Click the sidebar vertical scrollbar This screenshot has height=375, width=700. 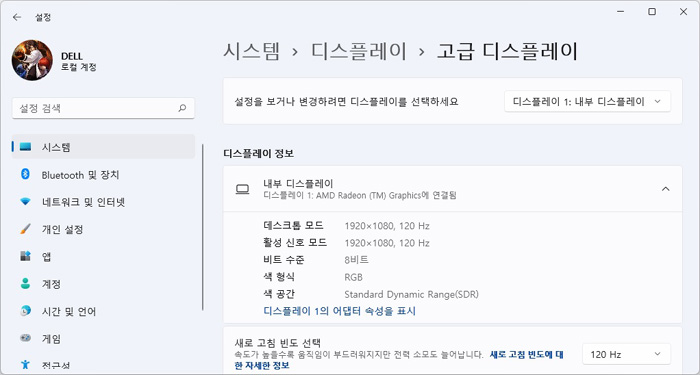pyautogui.click(x=203, y=227)
